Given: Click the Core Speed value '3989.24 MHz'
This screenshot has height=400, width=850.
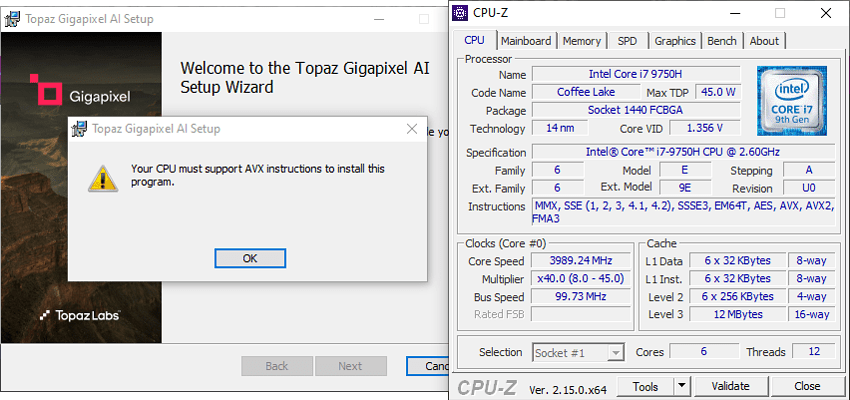Looking at the screenshot, I should (581, 260).
